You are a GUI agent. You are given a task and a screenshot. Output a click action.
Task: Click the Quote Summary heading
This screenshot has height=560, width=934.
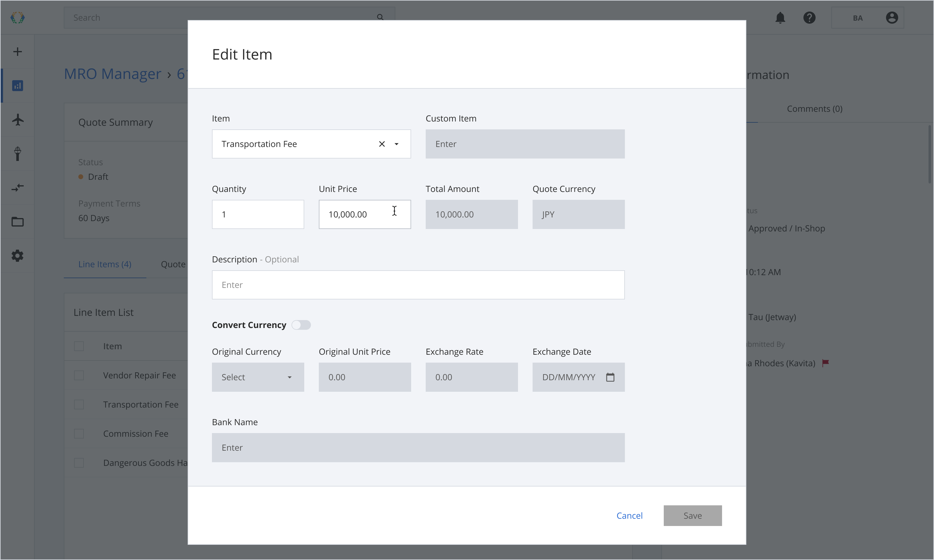tap(115, 122)
